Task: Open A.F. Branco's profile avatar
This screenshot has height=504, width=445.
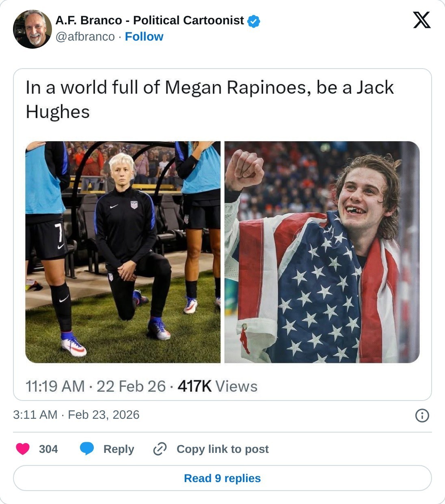Action: click(x=32, y=29)
